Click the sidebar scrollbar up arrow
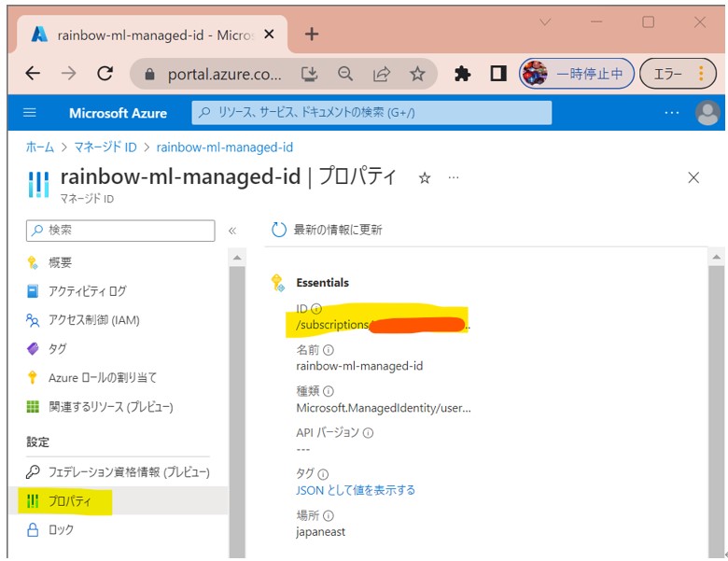This screenshot has width=728, height=561. coord(237,258)
